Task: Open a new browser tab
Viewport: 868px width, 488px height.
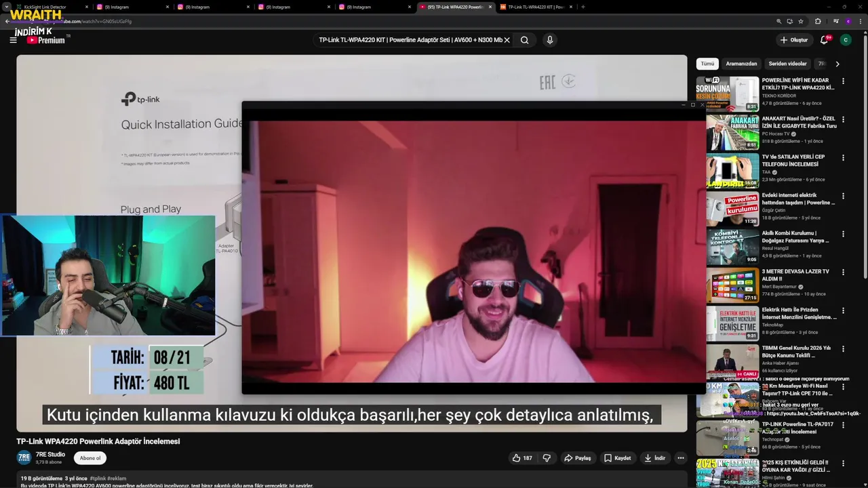Action: [x=583, y=7]
